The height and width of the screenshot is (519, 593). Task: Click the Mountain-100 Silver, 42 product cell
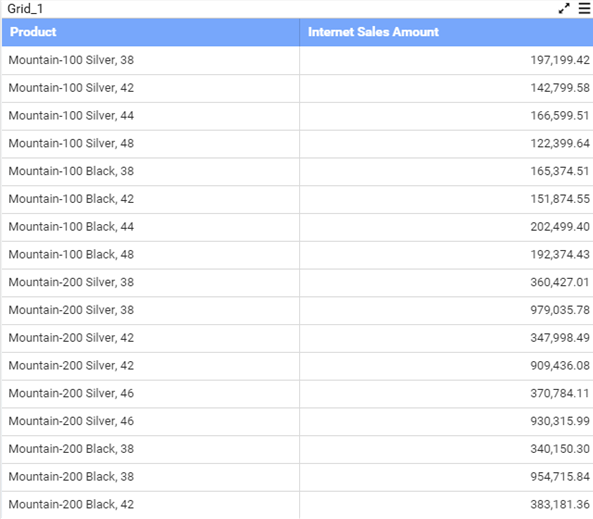pos(151,88)
